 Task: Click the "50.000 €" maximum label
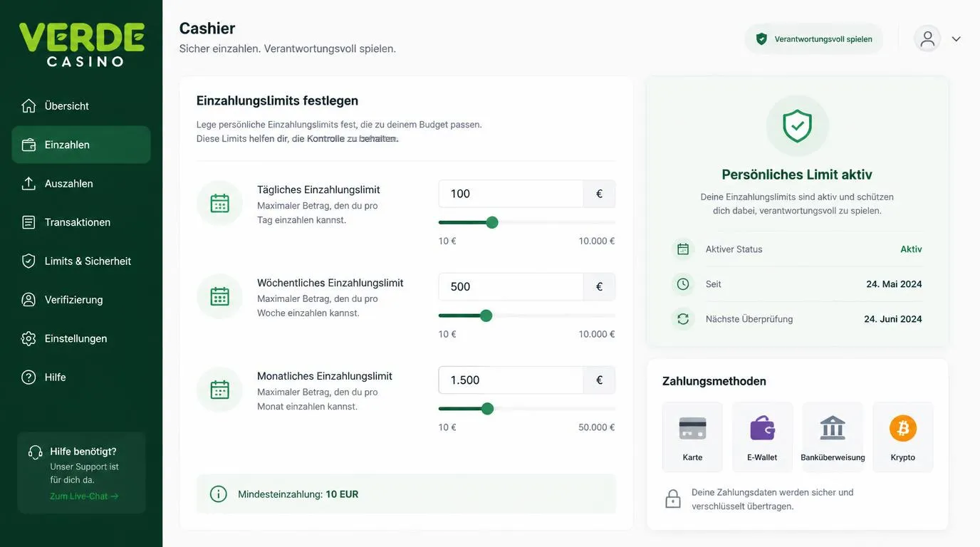pyautogui.click(x=597, y=427)
